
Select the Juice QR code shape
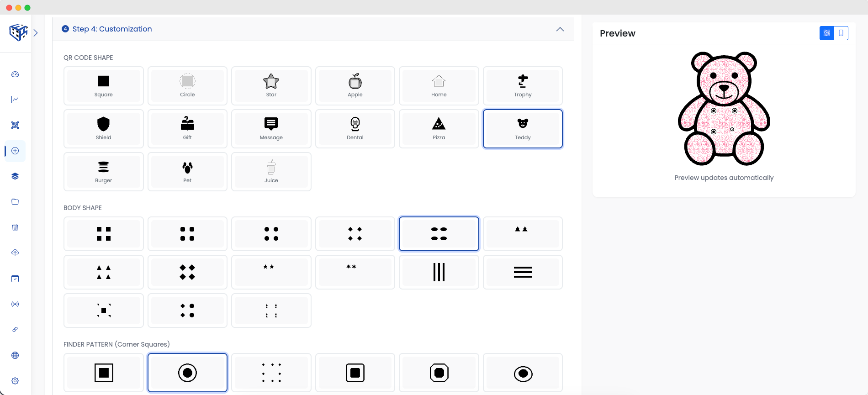pyautogui.click(x=271, y=172)
